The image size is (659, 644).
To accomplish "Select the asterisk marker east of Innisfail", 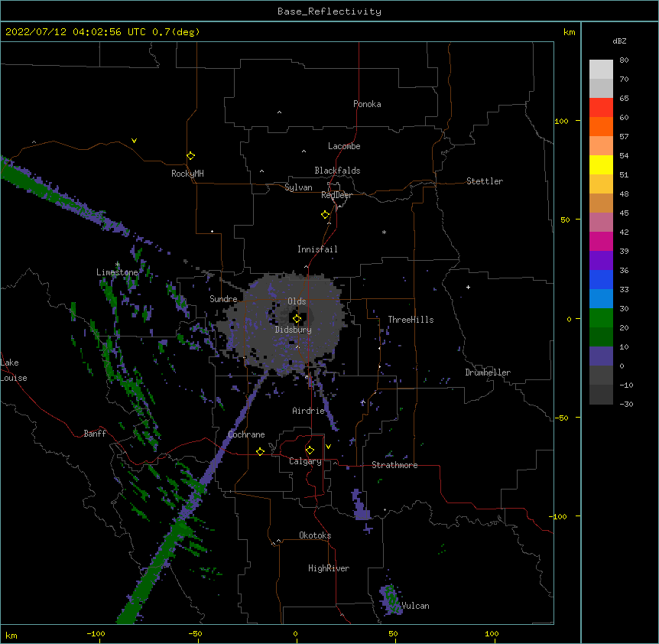I will point(384,232).
